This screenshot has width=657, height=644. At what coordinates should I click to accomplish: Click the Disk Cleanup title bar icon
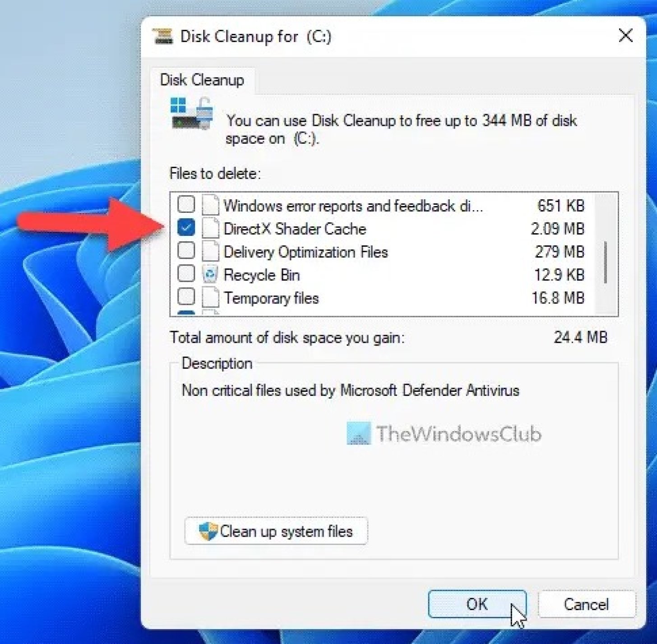(x=162, y=36)
